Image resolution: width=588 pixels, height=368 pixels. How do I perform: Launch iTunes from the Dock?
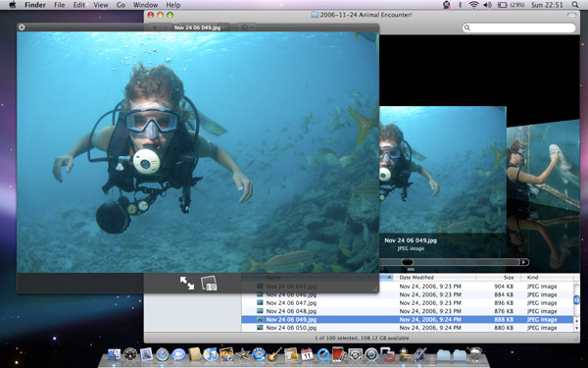click(211, 354)
